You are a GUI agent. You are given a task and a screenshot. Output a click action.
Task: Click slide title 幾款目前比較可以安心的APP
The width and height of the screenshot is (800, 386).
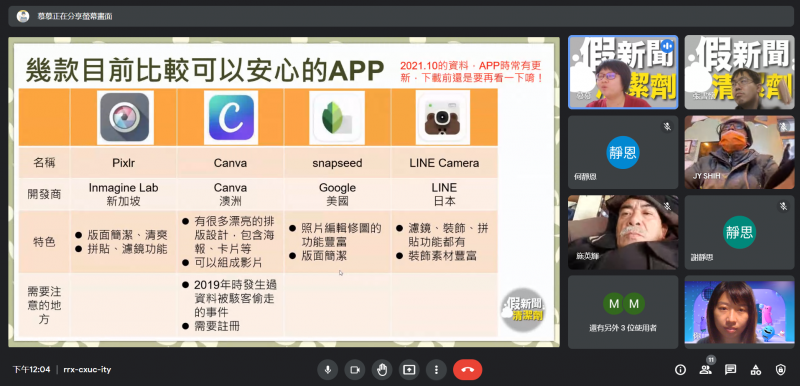[x=205, y=71]
